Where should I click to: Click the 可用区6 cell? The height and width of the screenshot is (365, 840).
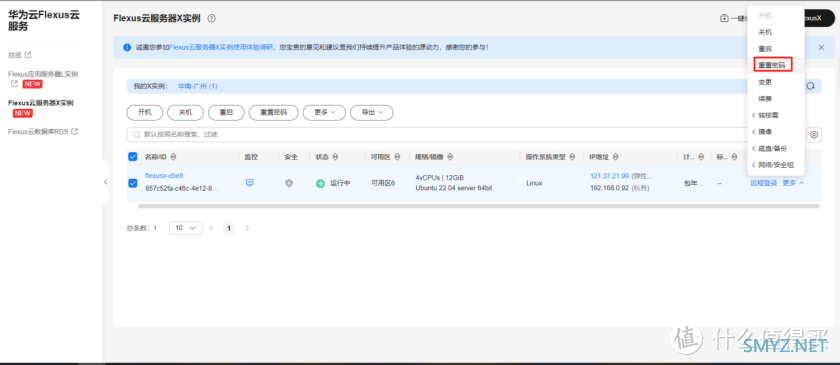[x=383, y=183]
